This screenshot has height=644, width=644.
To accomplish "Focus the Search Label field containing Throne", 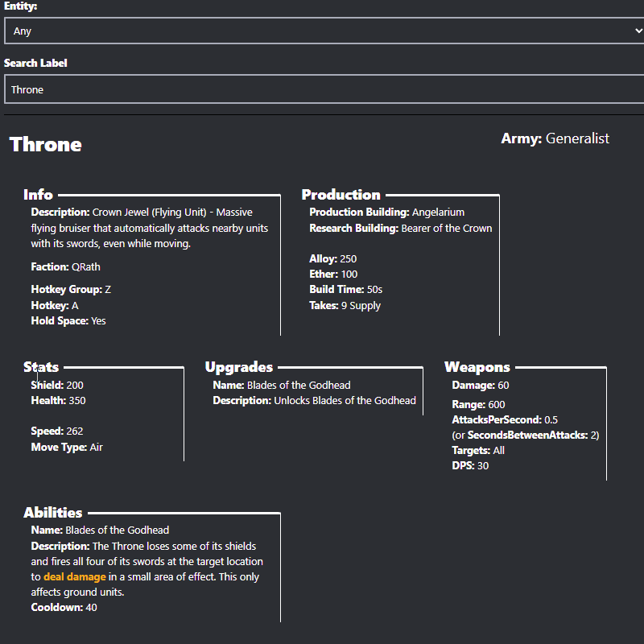I will coord(322,89).
